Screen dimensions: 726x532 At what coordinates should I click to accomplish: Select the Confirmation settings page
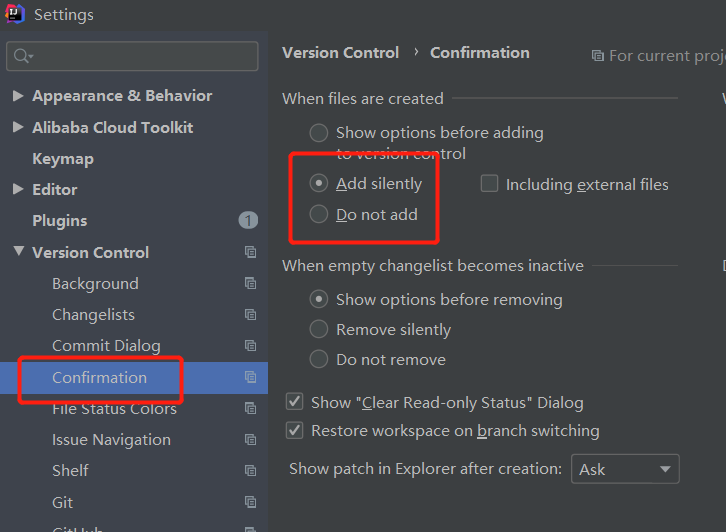pos(100,378)
